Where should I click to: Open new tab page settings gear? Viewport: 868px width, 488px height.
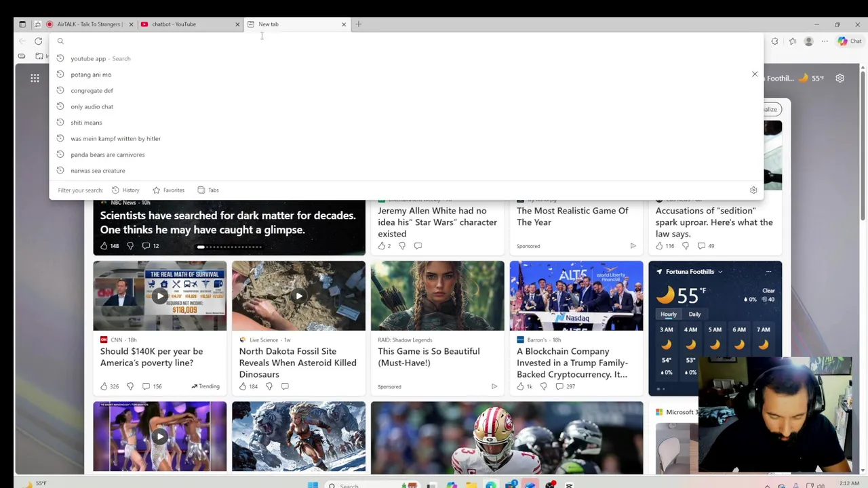coord(840,79)
